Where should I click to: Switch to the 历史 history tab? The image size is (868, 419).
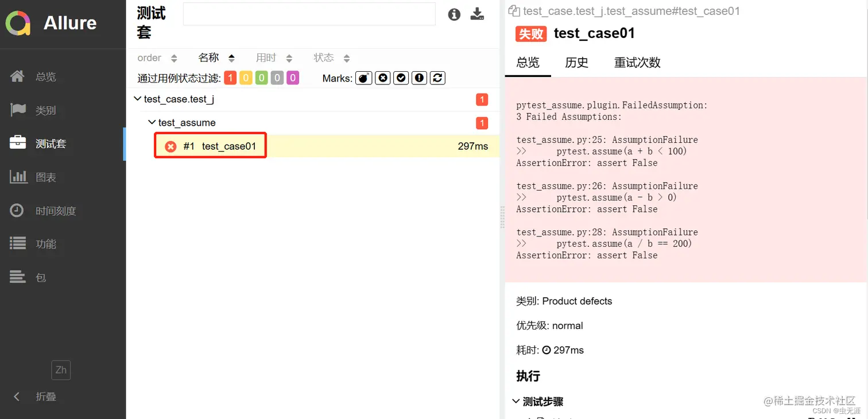(x=576, y=63)
